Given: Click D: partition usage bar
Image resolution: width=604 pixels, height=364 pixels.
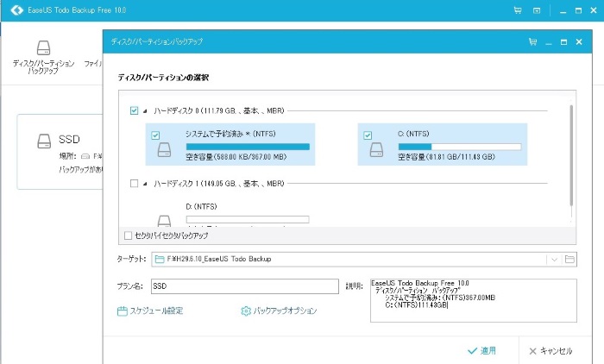Looking at the screenshot, I should (248, 220).
